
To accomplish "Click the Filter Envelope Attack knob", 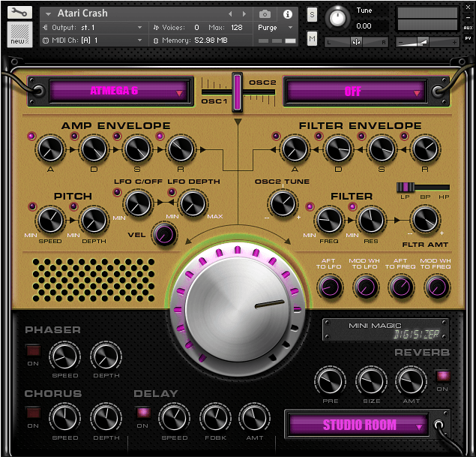I will [x=295, y=149].
